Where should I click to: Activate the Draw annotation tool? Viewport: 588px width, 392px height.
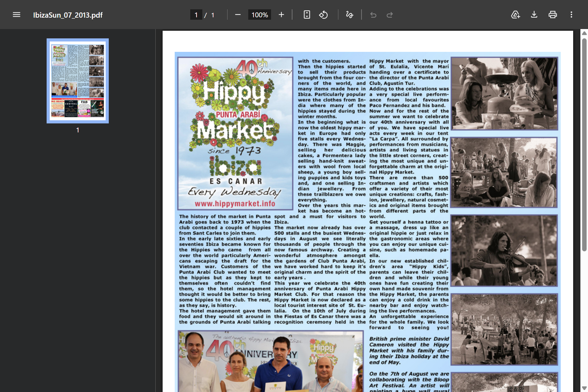tap(349, 15)
